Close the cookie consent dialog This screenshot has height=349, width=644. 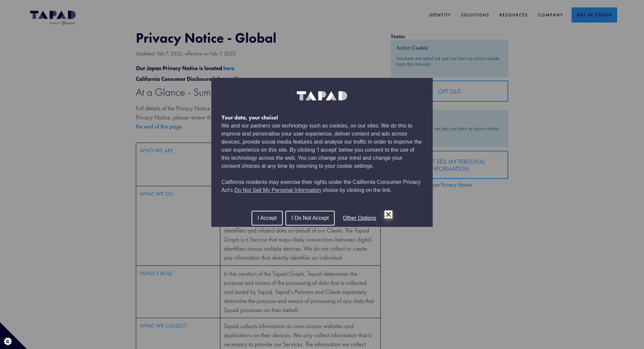coord(388,214)
